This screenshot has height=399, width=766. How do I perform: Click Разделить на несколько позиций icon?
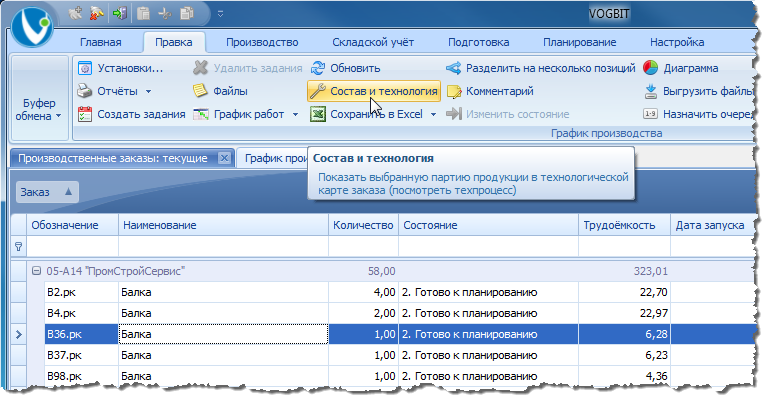(x=453, y=68)
